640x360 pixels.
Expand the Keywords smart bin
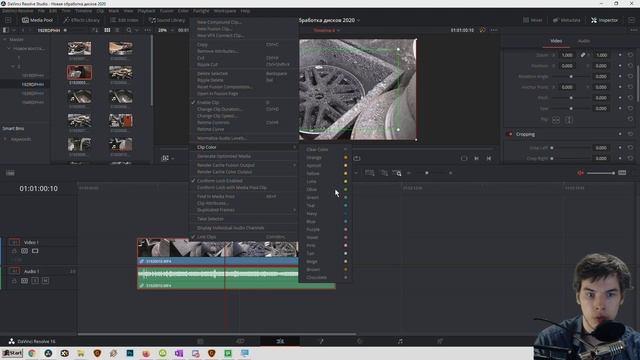point(5,139)
